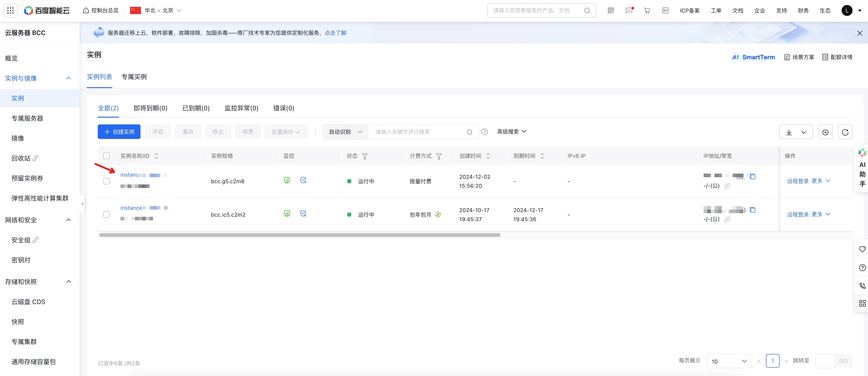Open 镜像 in the sidebar

coord(18,138)
